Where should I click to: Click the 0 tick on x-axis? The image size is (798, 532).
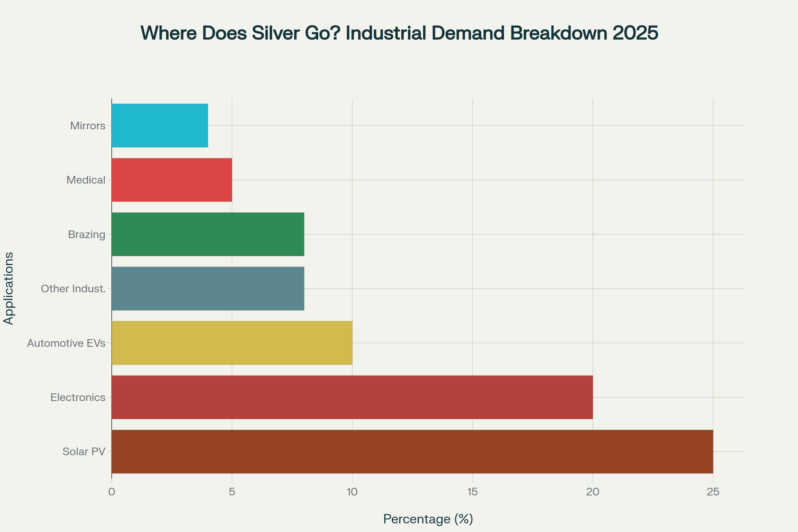pyautogui.click(x=112, y=492)
